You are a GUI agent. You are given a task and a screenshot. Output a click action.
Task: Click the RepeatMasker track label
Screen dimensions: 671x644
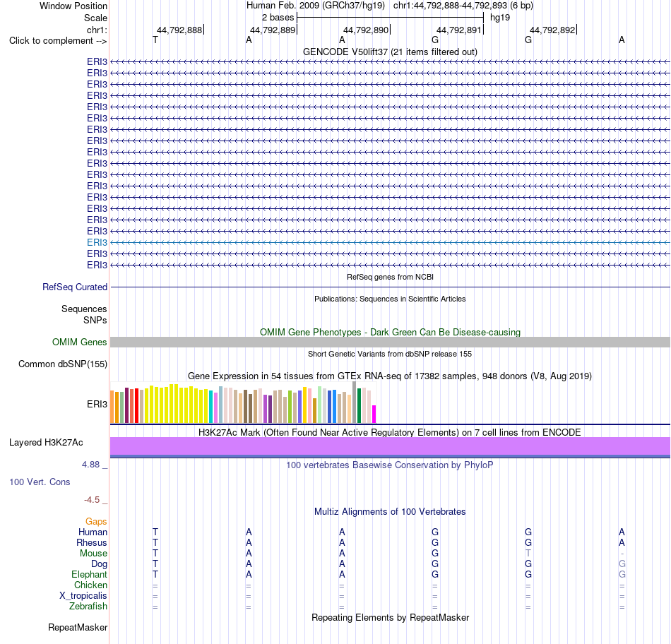coord(78,628)
